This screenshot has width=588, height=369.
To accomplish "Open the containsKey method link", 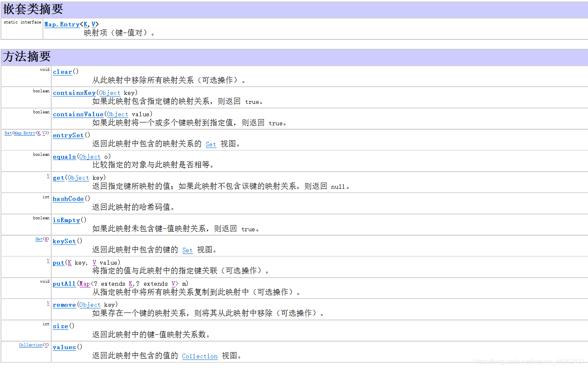I will [x=74, y=93].
